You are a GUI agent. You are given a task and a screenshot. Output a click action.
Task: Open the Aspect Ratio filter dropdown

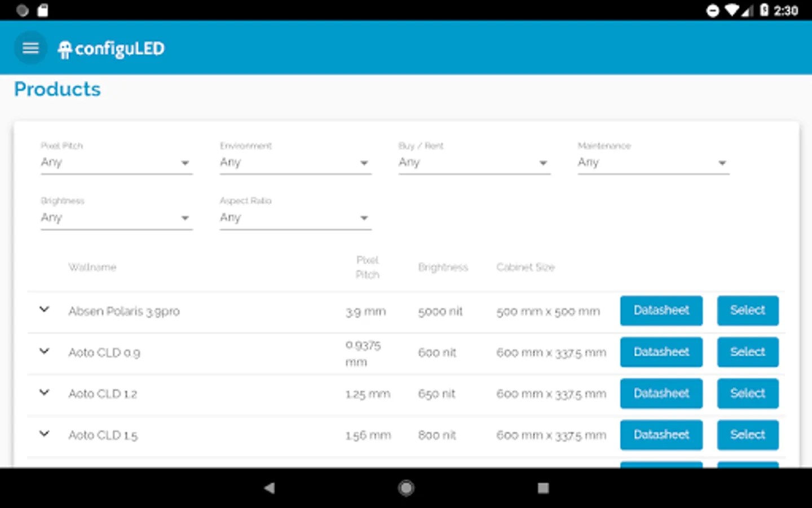click(x=295, y=218)
